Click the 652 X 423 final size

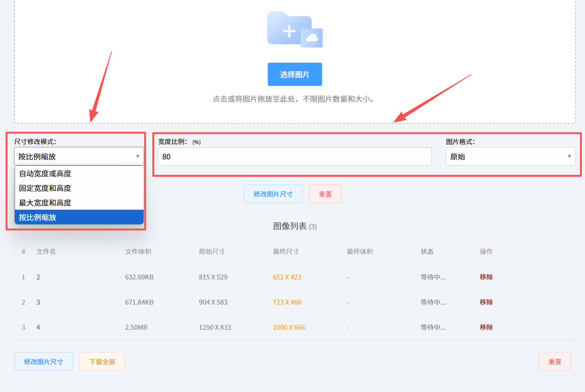[287, 277]
